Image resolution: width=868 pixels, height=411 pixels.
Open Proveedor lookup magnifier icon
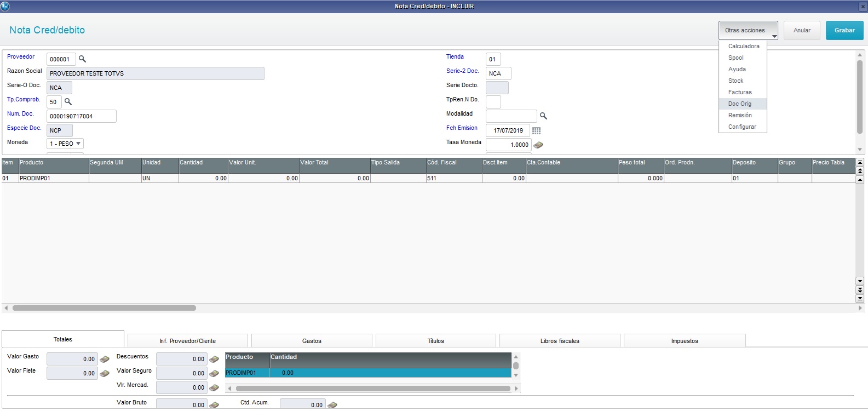(82, 59)
